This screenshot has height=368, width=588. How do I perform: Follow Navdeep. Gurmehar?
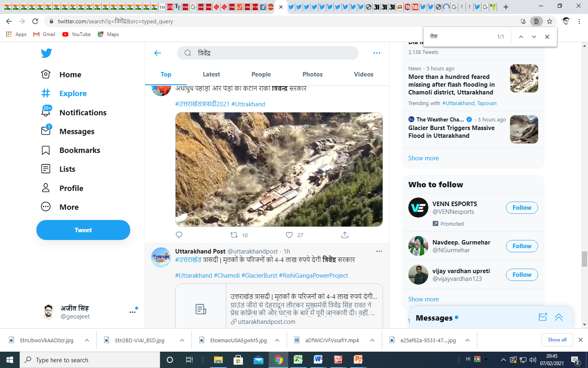[x=522, y=246]
